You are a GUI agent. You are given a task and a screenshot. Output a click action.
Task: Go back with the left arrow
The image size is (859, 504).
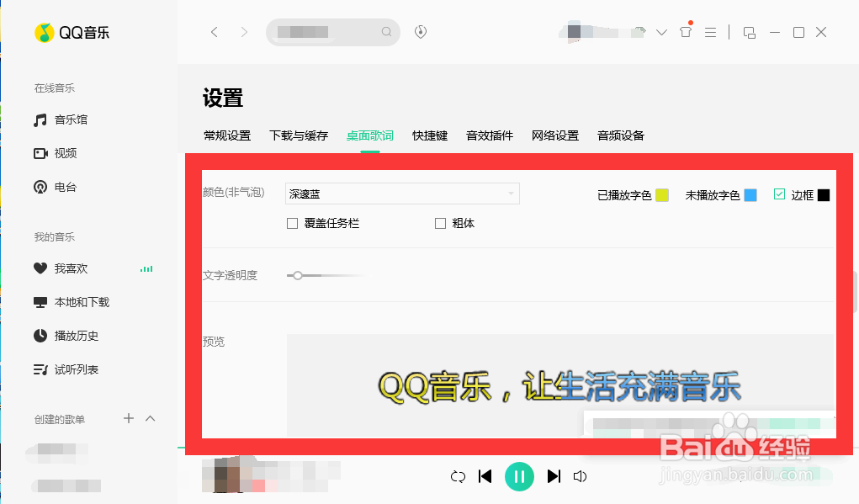coord(215,32)
